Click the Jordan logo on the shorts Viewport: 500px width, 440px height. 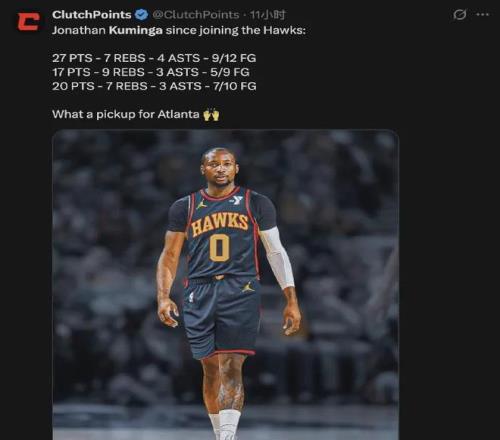[247, 287]
